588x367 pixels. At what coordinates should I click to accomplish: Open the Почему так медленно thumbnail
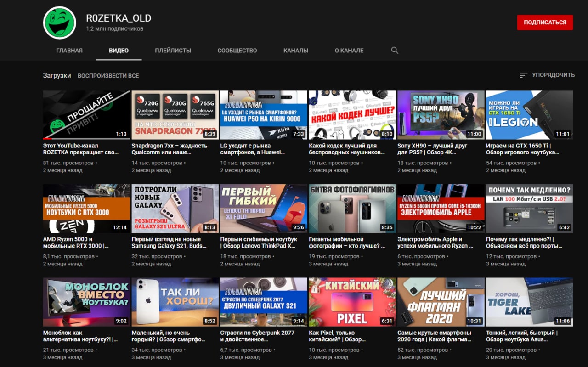coord(530,209)
